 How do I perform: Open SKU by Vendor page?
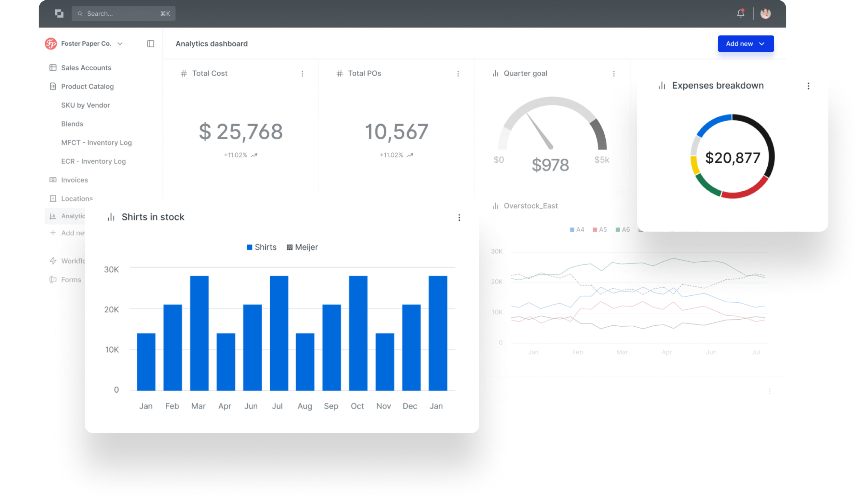click(85, 105)
